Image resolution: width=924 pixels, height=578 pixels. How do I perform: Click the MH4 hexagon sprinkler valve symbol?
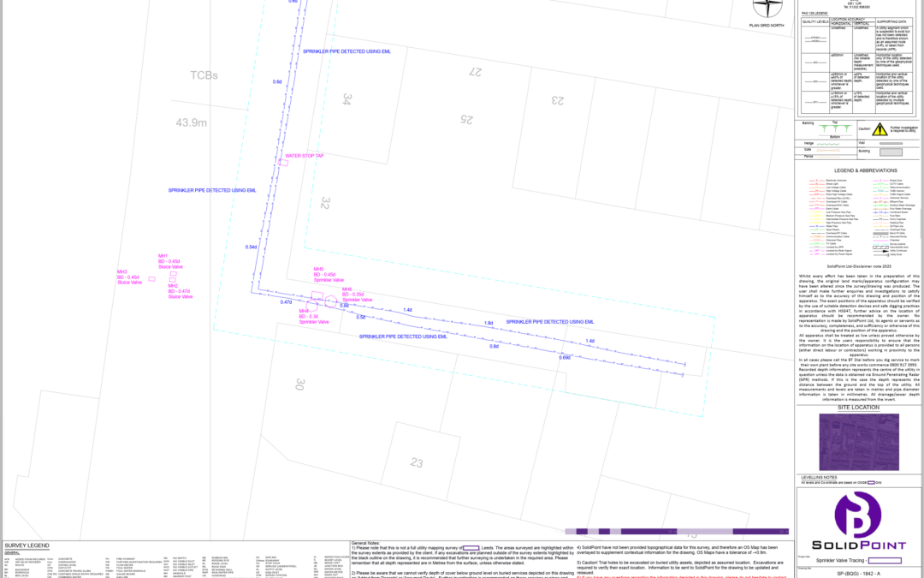(x=311, y=306)
